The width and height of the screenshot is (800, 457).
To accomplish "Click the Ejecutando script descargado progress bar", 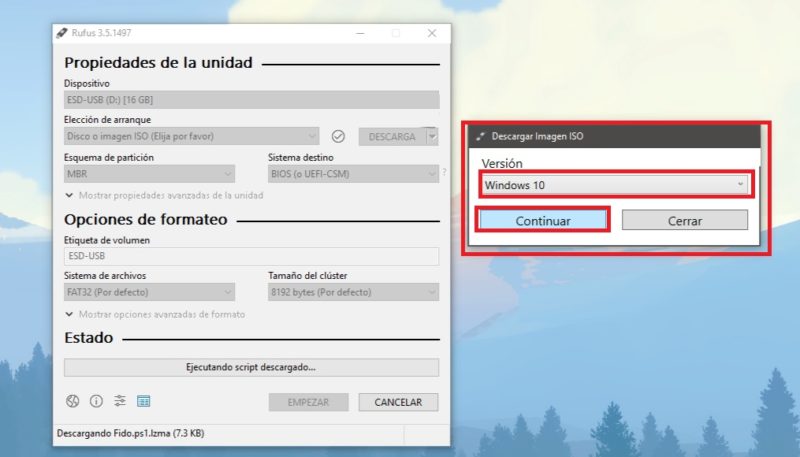I will click(x=252, y=367).
